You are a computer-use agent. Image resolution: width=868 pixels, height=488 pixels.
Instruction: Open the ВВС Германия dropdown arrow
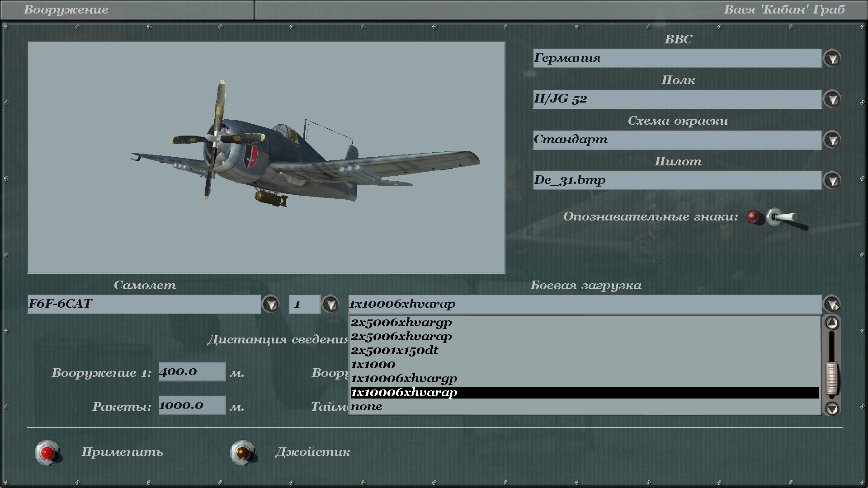point(832,58)
